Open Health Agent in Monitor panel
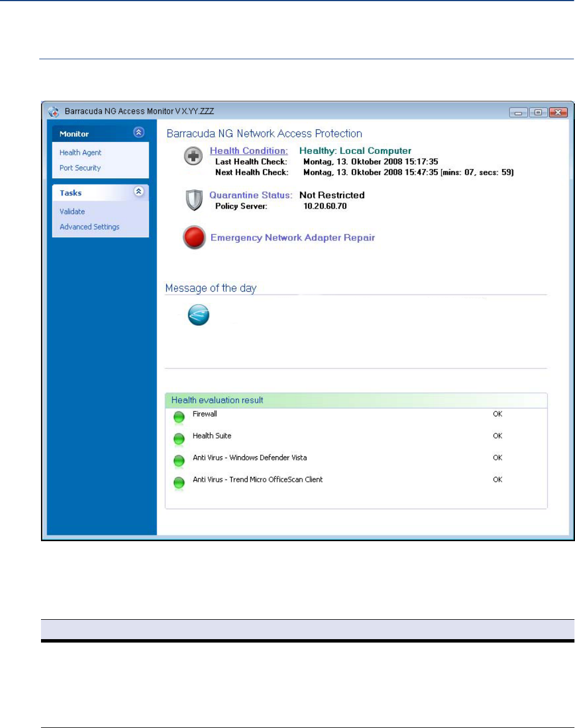575x728 pixels. pyautogui.click(x=80, y=153)
